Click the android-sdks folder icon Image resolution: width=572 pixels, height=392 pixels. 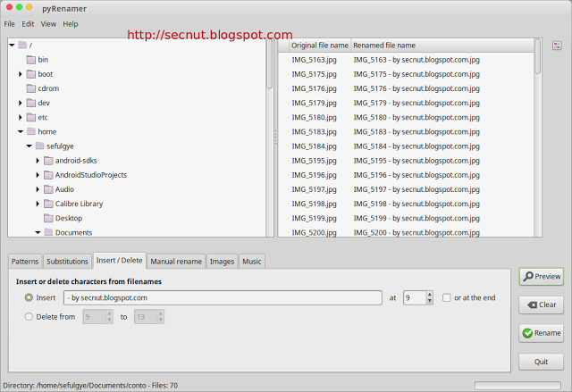pyautogui.click(x=48, y=161)
